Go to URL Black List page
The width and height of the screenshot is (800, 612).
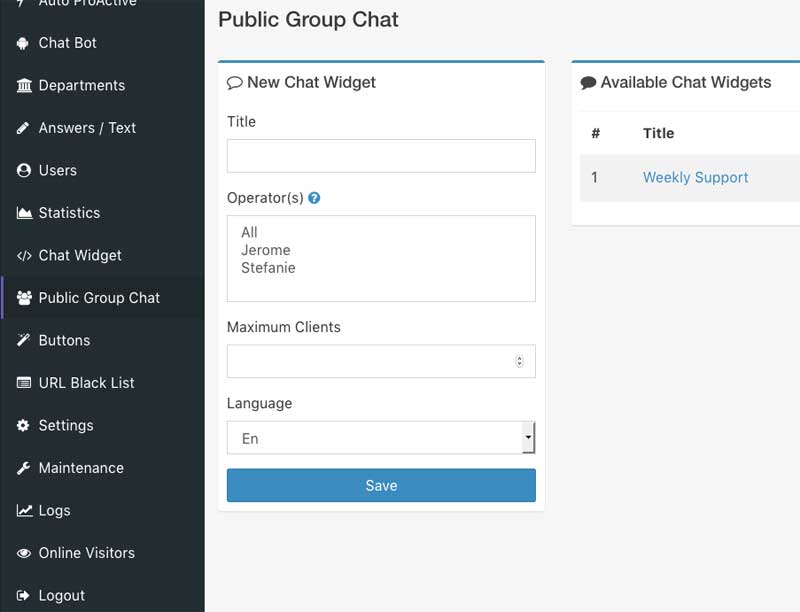tap(86, 383)
